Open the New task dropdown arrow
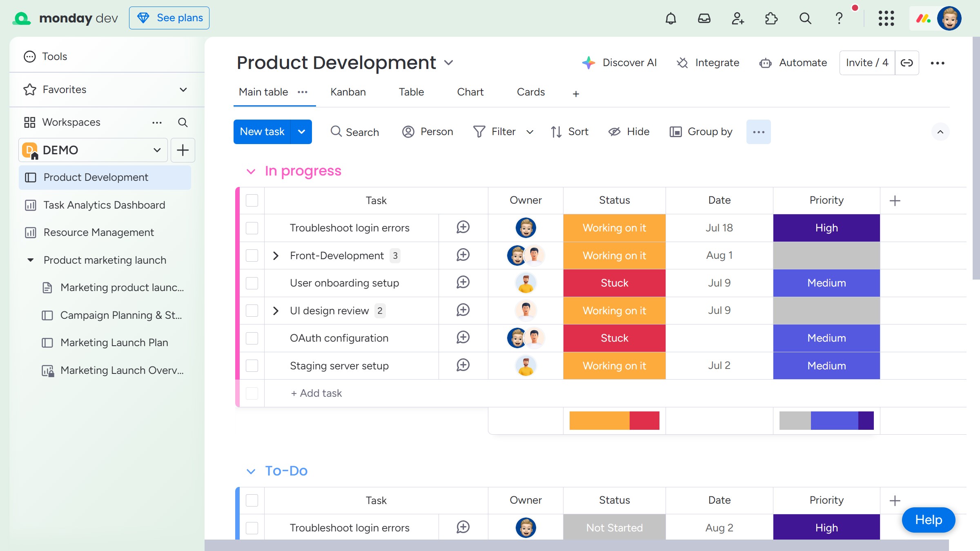The height and width of the screenshot is (551, 980). tap(301, 132)
